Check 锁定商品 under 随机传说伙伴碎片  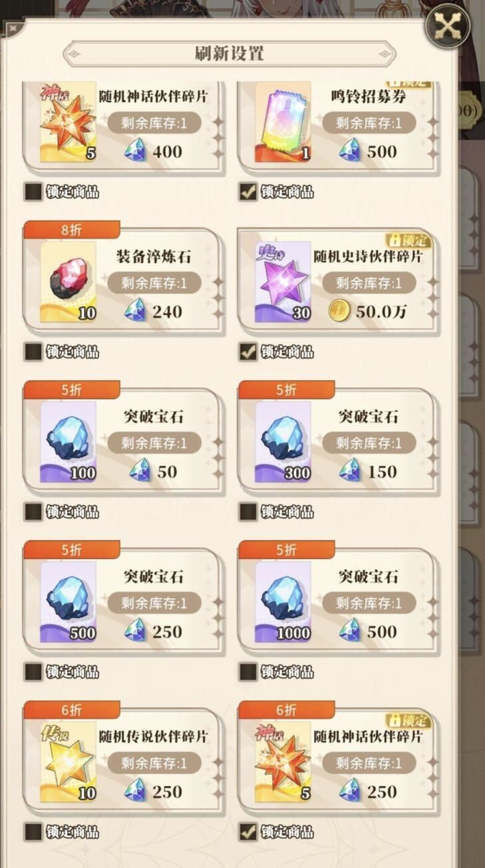pyautogui.click(x=33, y=831)
